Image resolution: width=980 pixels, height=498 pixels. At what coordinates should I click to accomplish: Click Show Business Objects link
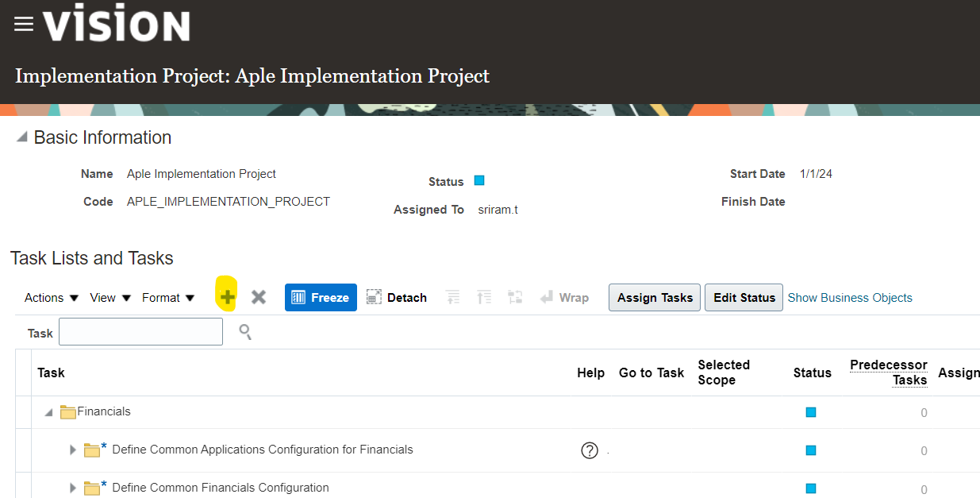849,297
